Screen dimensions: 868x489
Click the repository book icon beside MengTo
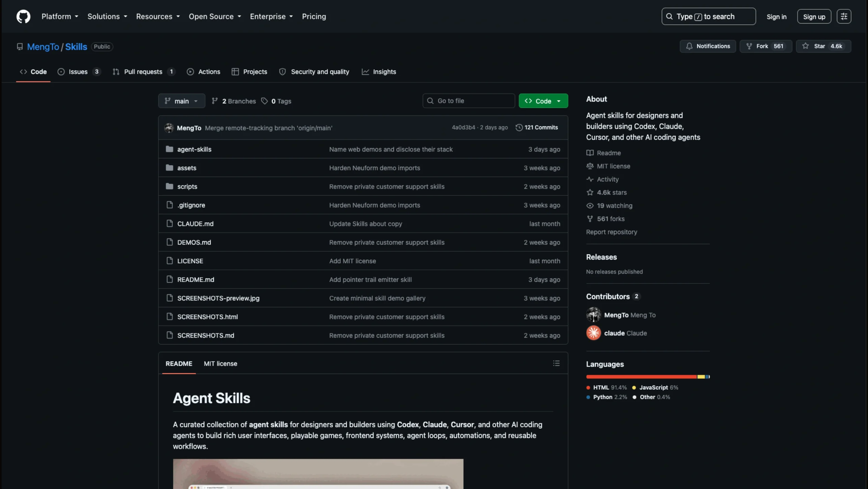click(x=20, y=46)
